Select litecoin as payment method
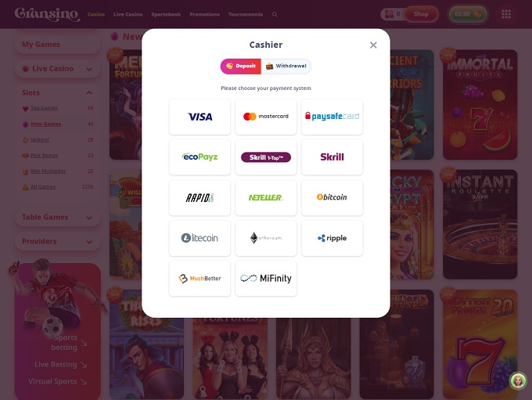This screenshot has height=400, width=532. pyautogui.click(x=199, y=238)
